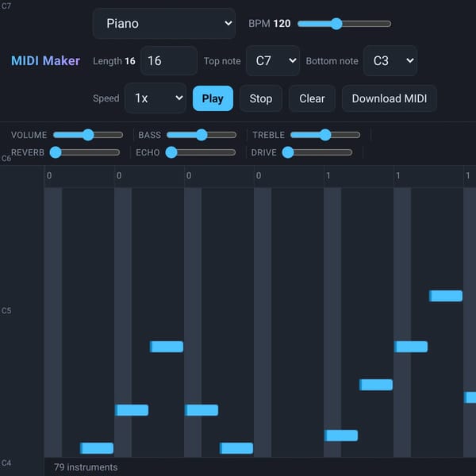Click the Stop button
The image size is (476, 476).
(x=261, y=98)
